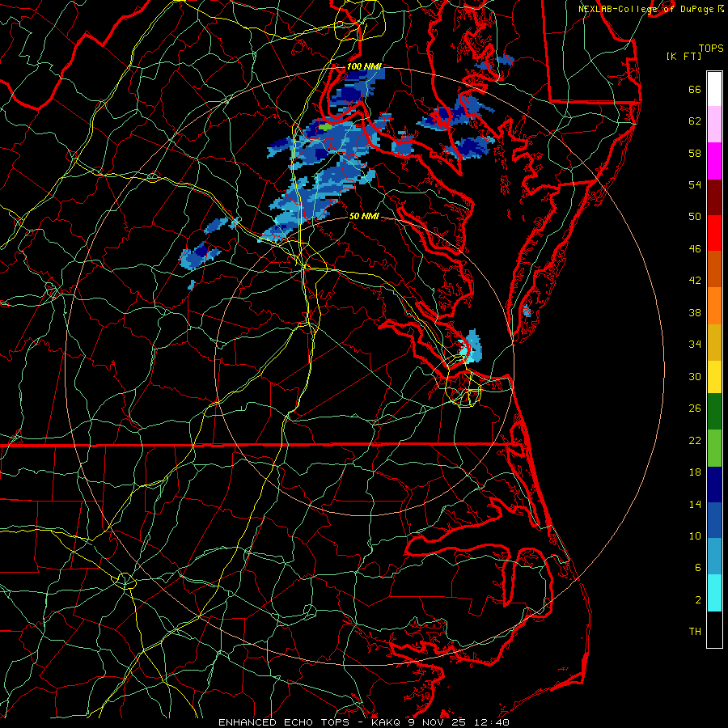Click the 100 NMI range ring label
The width and height of the screenshot is (728, 728).
click(363, 66)
